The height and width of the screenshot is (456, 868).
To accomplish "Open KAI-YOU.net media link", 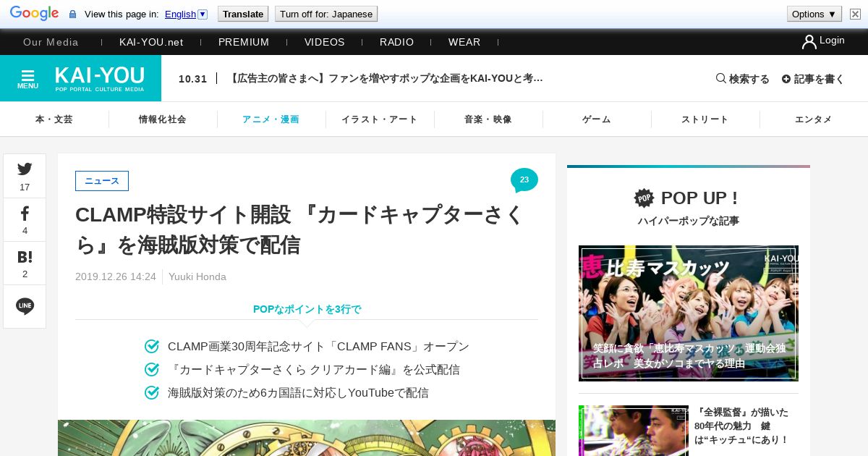I will pos(151,42).
